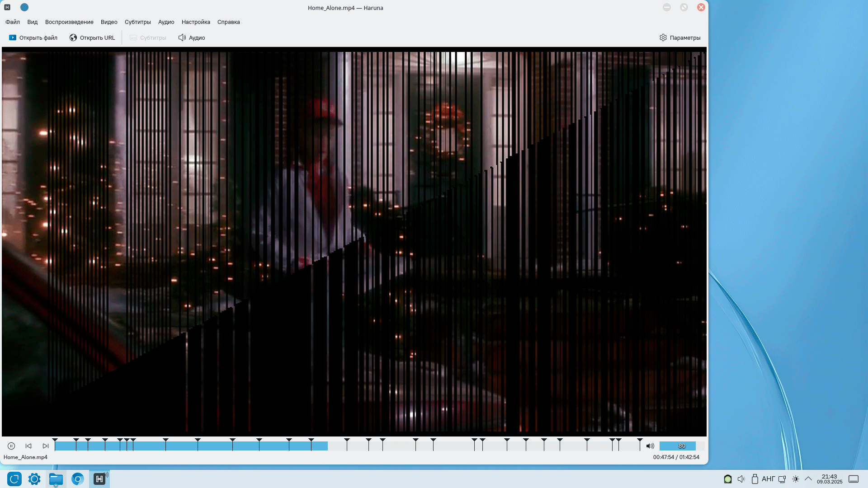Screen dimensions: 868x488
Task: Click Открыть URL globe icon
Action: (73, 38)
